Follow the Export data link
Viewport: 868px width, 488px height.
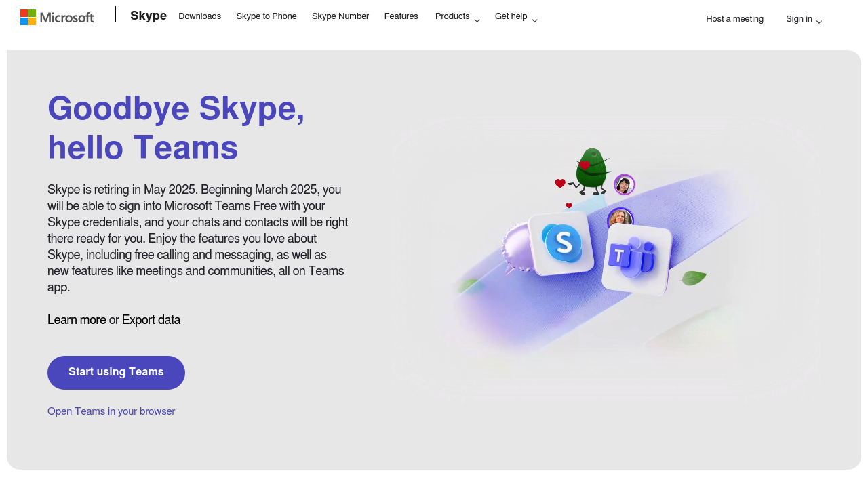click(x=151, y=320)
